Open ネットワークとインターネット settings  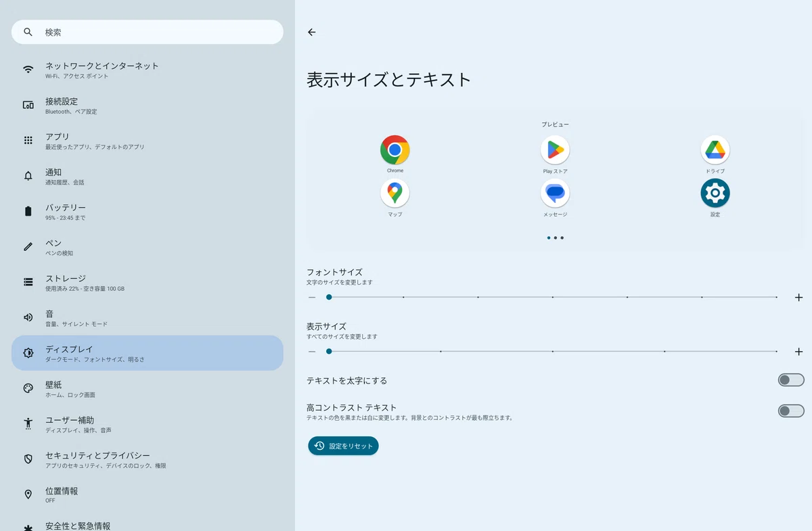pyautogui.click(x=148, y=70)
